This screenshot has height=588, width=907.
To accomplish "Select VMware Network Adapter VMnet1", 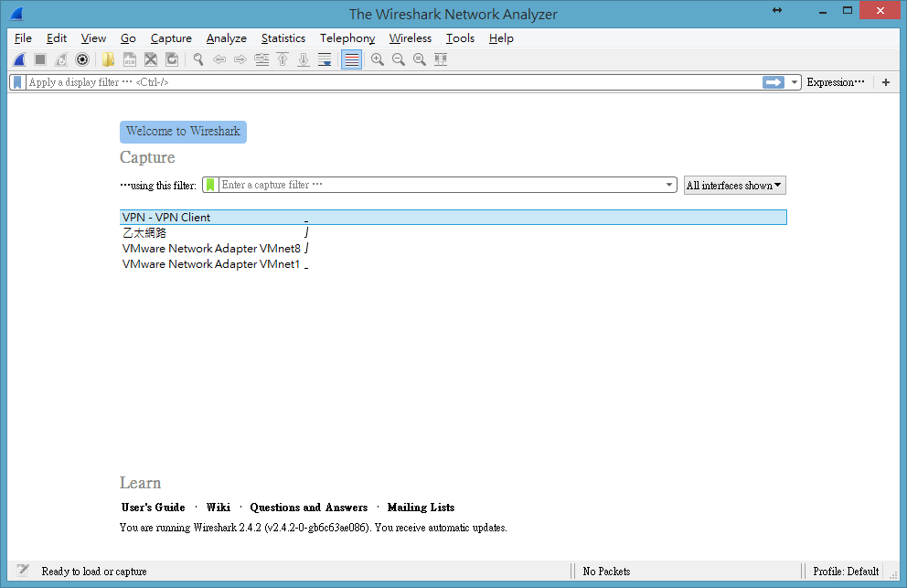I will 453,264.
